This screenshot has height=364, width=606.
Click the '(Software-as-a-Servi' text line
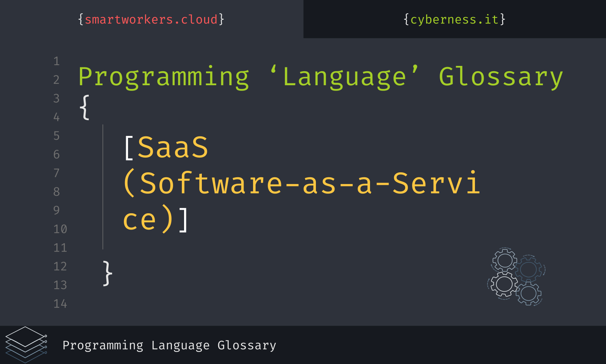[x=302, y=183]
